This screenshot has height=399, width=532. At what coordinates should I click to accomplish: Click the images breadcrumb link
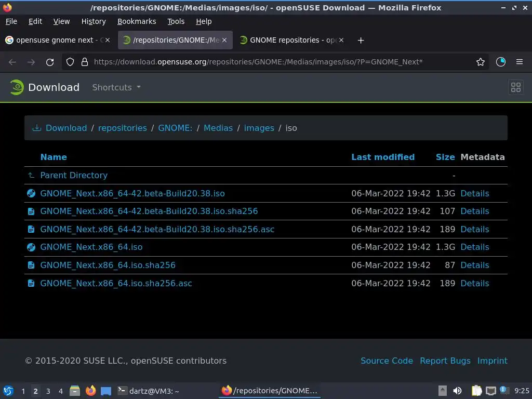(259, 128)
